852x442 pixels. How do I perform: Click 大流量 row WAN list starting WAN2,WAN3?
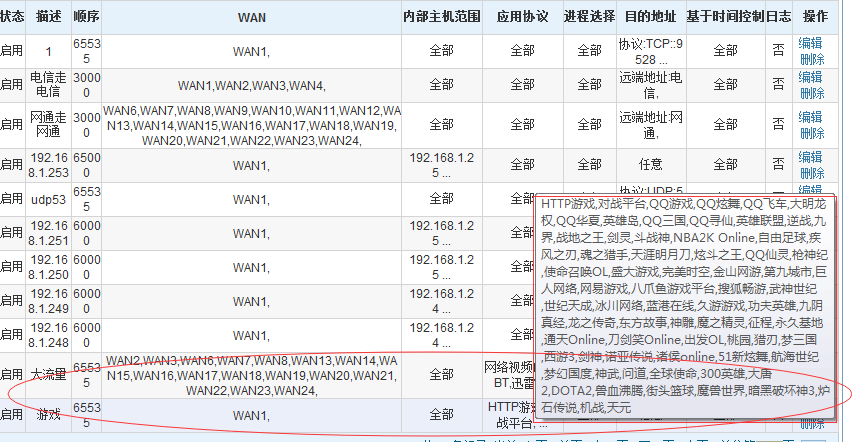click(252, 375)
